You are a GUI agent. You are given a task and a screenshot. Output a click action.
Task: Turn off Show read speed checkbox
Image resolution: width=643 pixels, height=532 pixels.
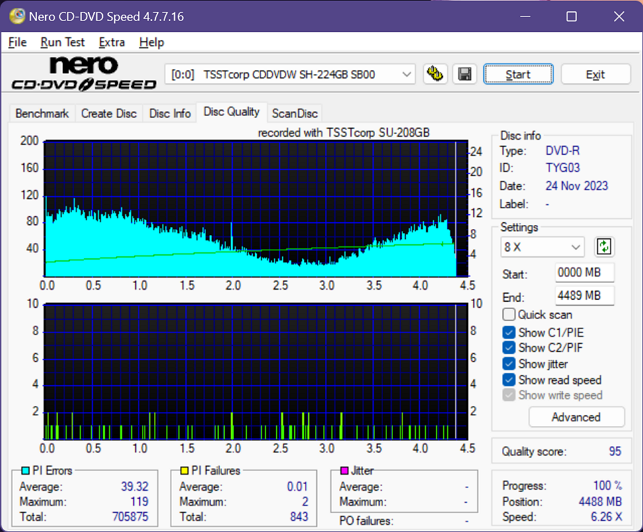(508, 380)
